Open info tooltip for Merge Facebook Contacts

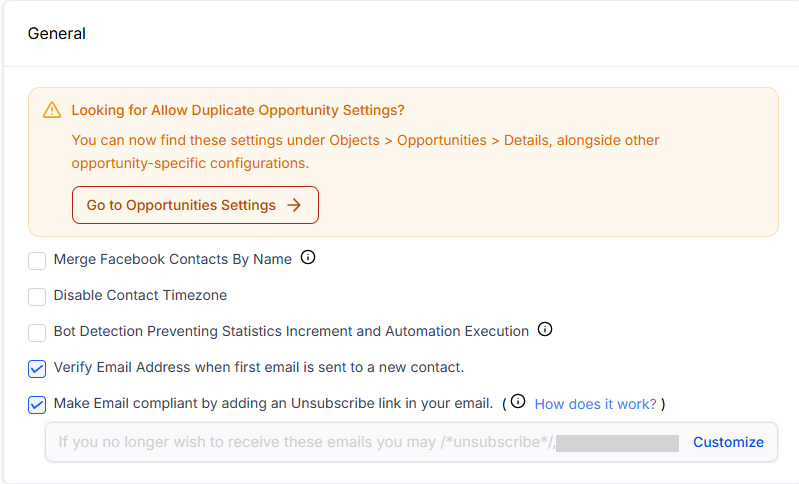coord(308,258)
